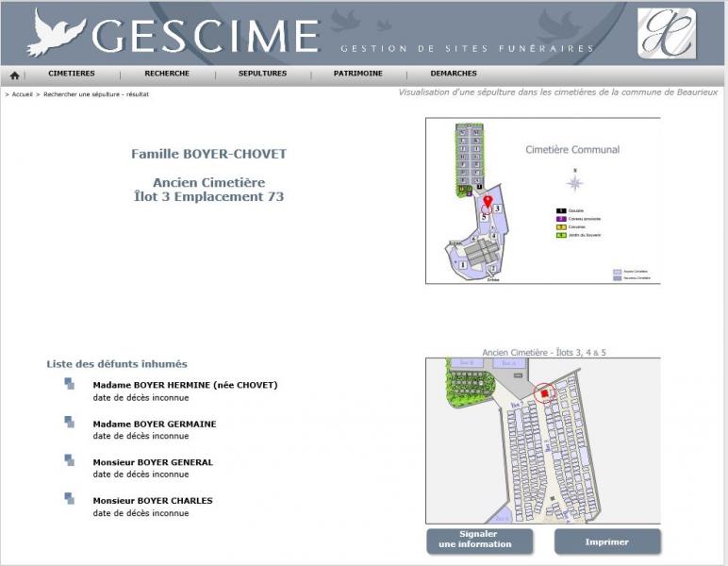Click the compass rose on the map

click(x=575, y=181)
